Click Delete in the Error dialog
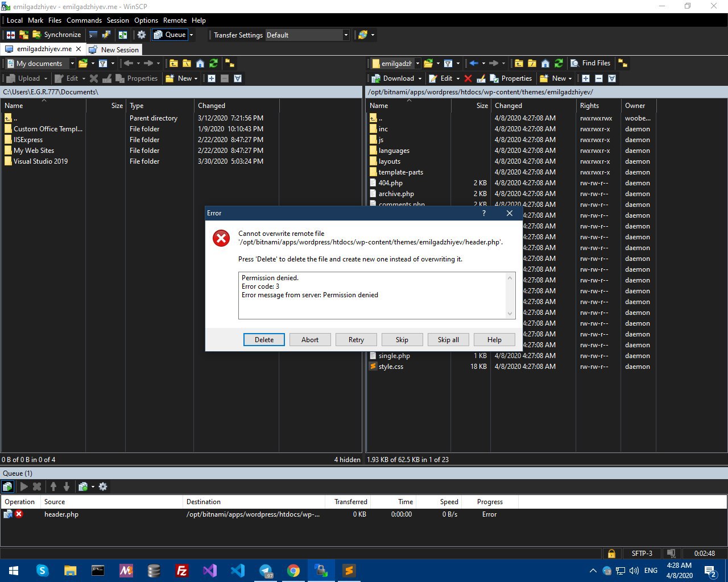The height and width of the screenshot is (582, 728). (x=264, y=339)
